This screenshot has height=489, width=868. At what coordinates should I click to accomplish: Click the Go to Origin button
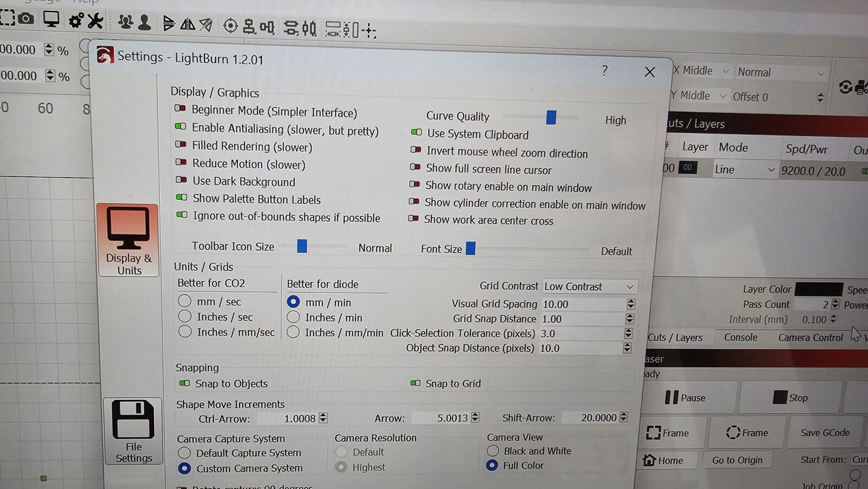[x=737, y=460]
